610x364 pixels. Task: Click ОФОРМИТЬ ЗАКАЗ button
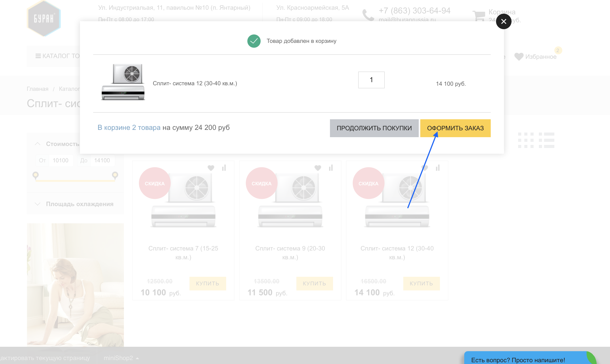[455, 128]
